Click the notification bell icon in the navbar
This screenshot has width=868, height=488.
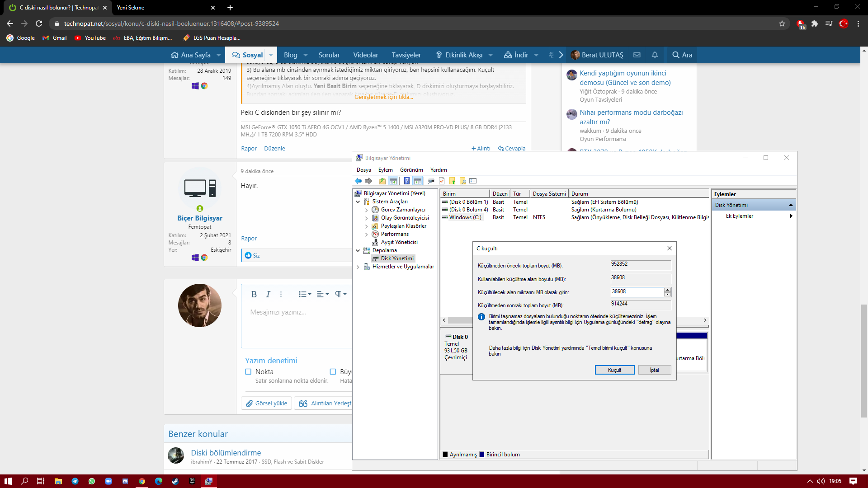click(655, 55)
